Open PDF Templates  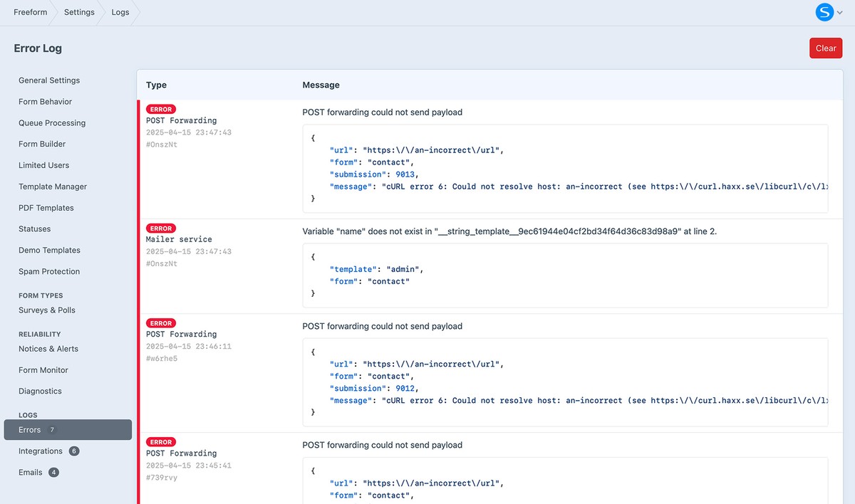click(x=46, y=208)
